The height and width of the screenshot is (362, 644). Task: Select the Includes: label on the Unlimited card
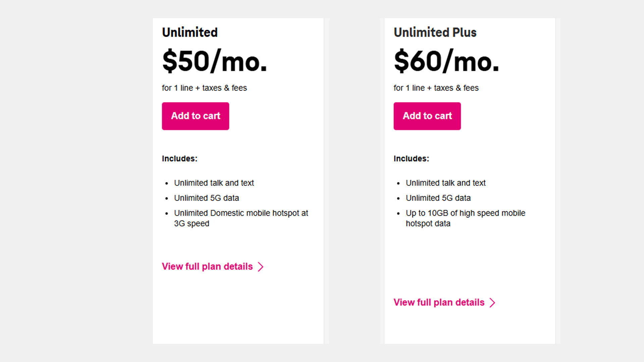click(x=179, y=159)
